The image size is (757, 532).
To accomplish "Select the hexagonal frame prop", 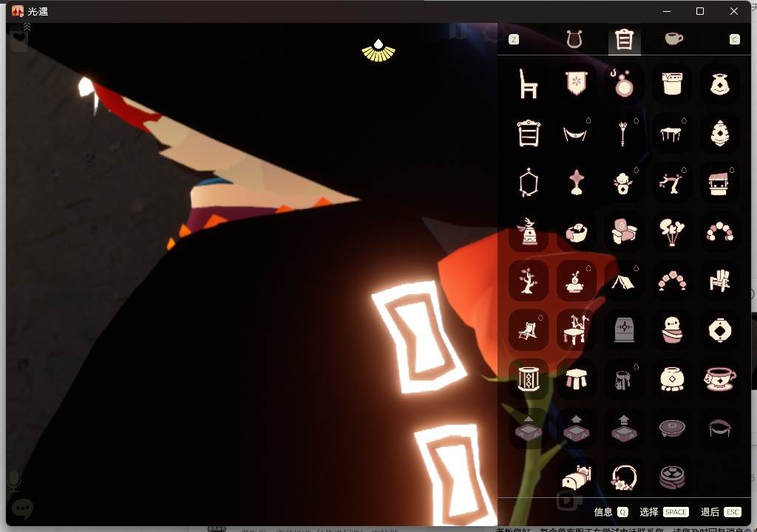I will [x=528, y=183].
